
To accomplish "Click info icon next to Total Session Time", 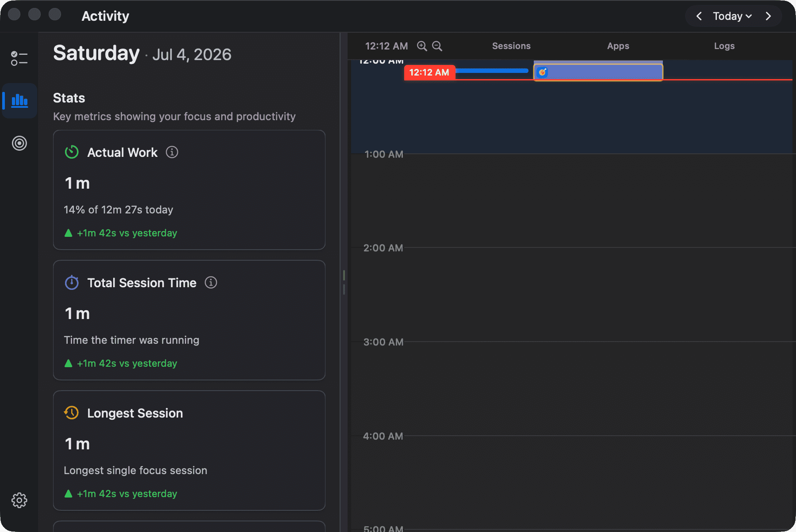I will click(211, 282).
